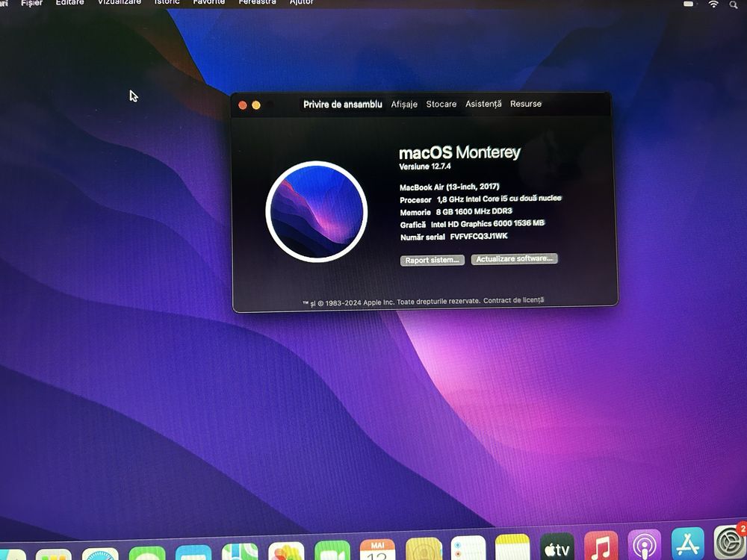Open the Contract de licență link
747x560 pixels.
(514, 300)
